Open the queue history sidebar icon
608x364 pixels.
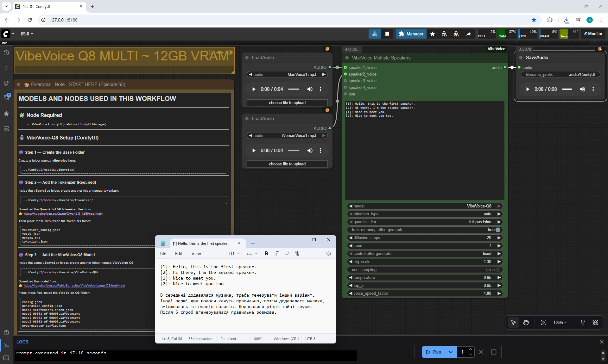coord(6,53)
